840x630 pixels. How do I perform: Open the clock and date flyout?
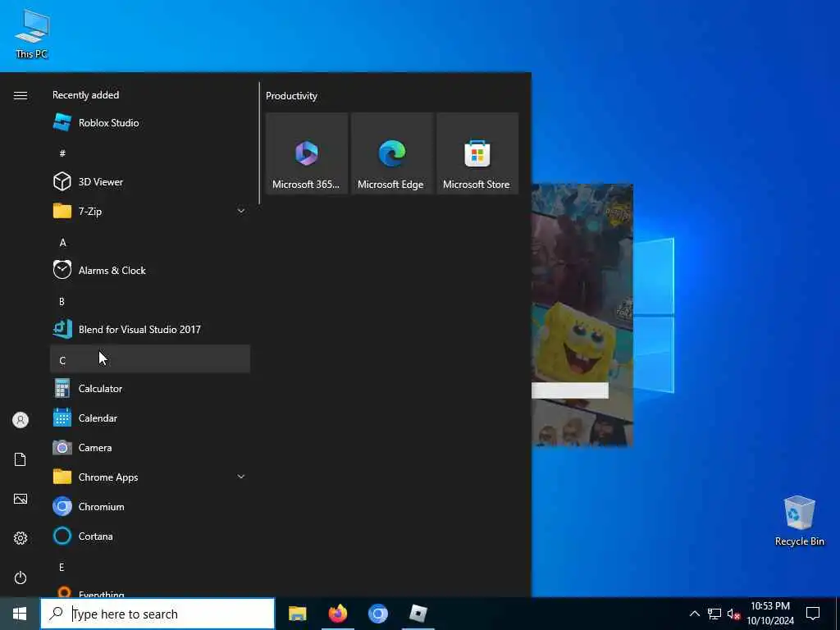(770, 614)
